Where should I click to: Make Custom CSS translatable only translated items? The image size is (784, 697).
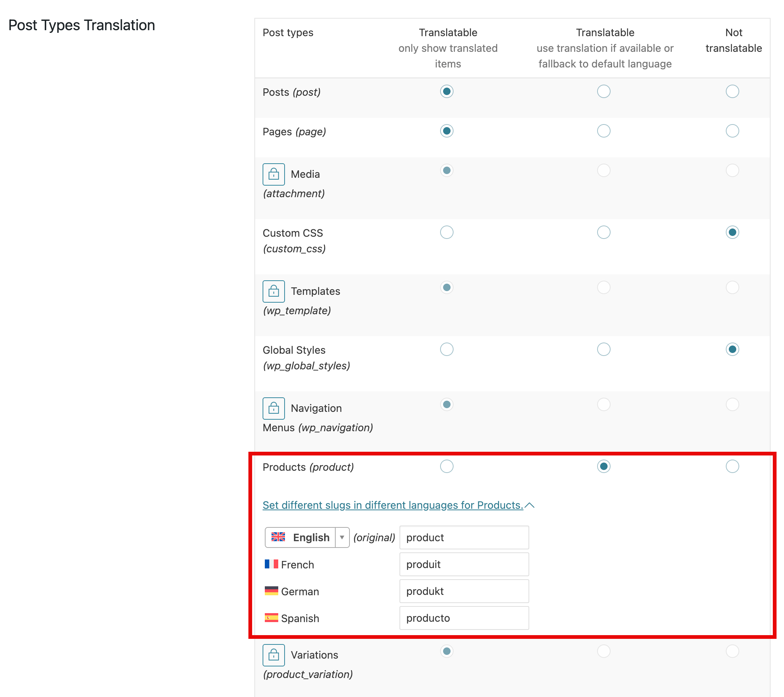pyautogui.click(x=446, y=232)
